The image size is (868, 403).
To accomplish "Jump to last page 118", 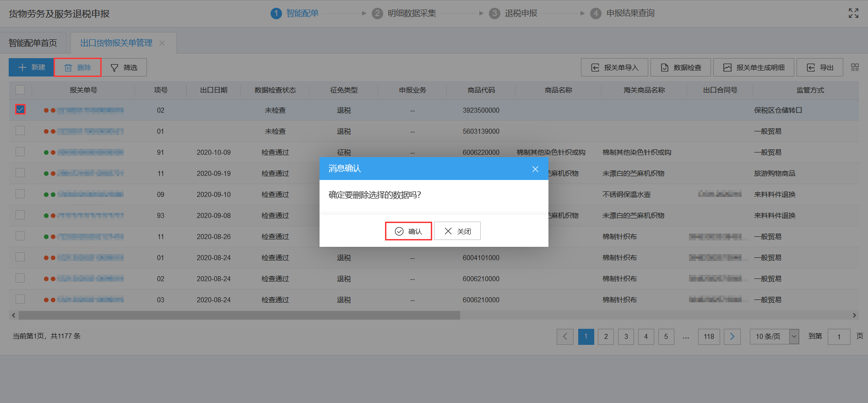I will tap(709, 337).
